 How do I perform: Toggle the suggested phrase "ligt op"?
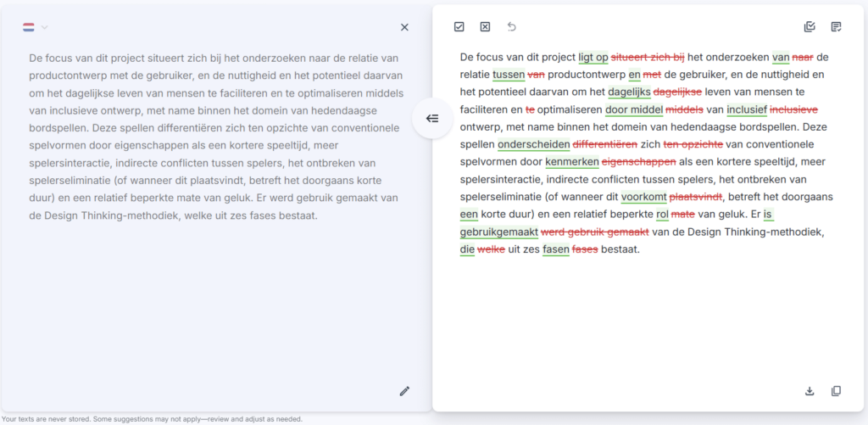coord(593,58)
